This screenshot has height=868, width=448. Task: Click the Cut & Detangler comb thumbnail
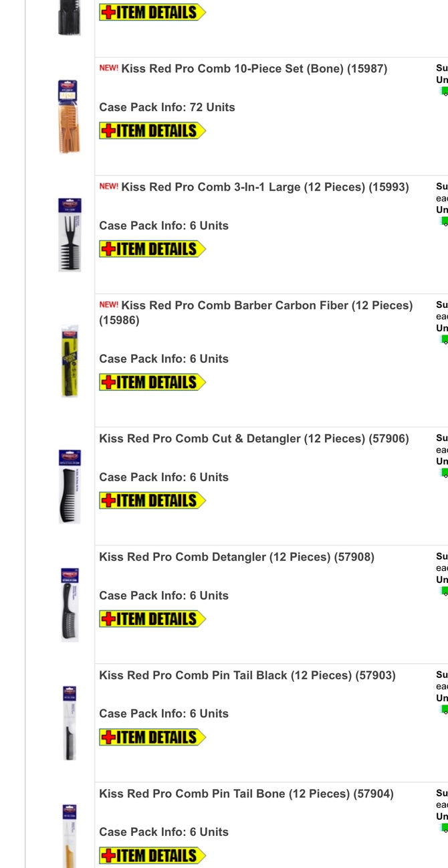[69, 486]
